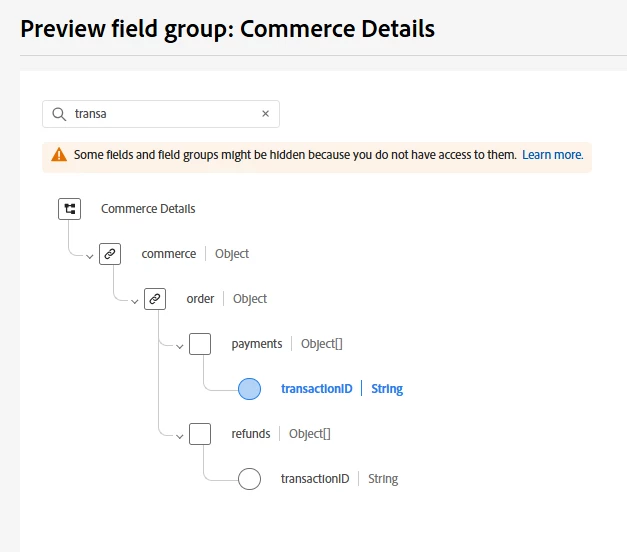Collapse the commerce object chevron
627x552 pixels.
click(90, 256)
